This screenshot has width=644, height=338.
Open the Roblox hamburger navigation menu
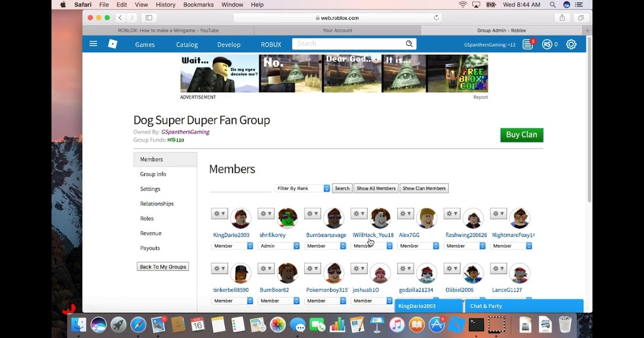pyautogui.click(x=93, y=44)
